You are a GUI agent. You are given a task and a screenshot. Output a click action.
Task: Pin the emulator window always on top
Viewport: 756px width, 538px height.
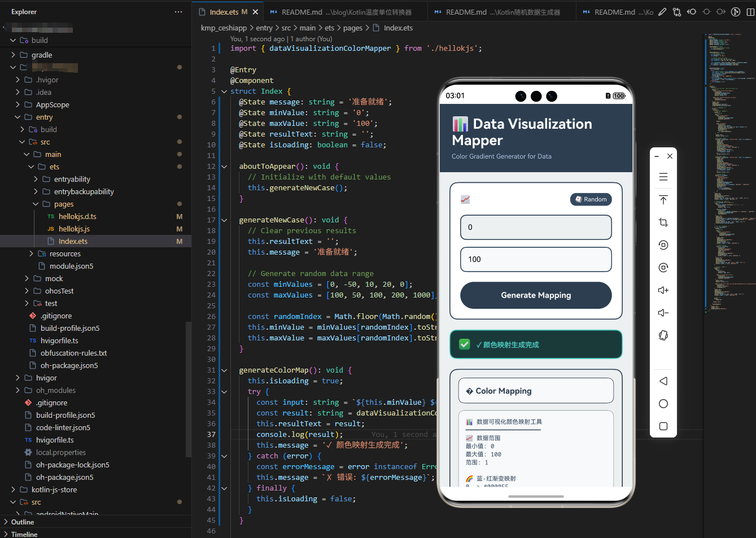tap(663, 200)
